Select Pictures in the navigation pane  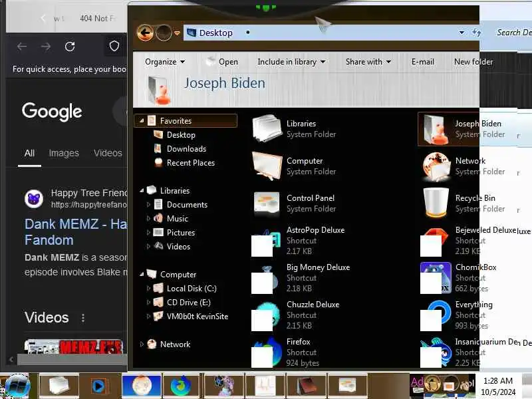(x=180, y=232)
